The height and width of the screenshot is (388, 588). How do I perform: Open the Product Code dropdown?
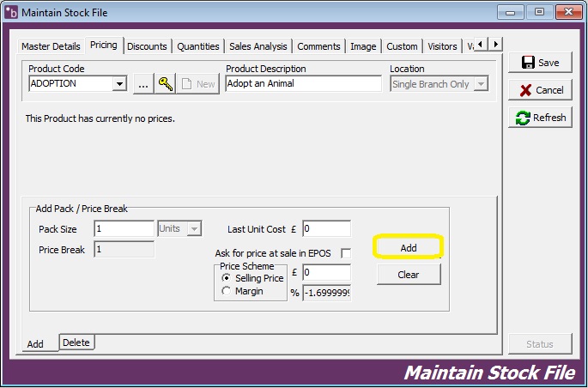119,83
